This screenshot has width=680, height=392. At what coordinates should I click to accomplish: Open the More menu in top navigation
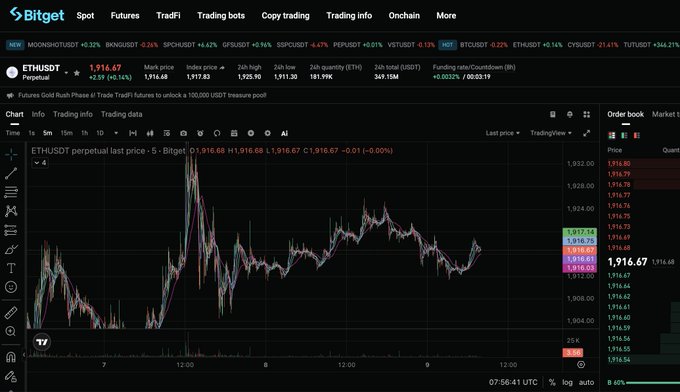(446, 16)
